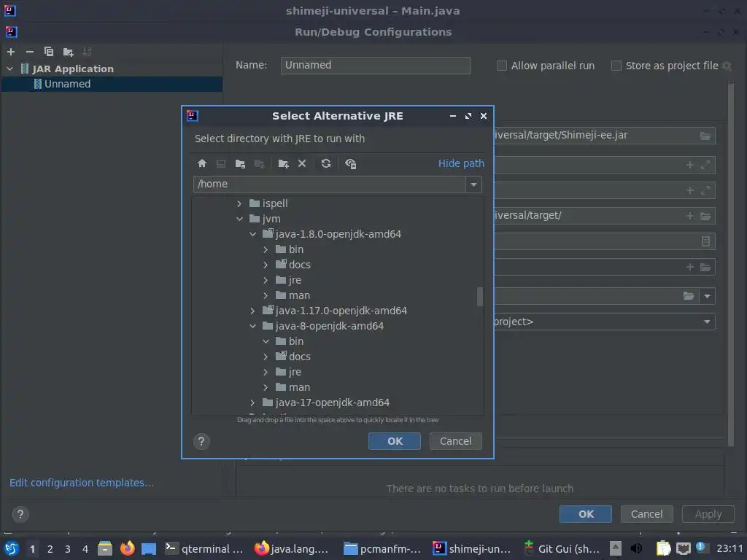Enable Allow parallel run checkbox

click(x=502, y=66)
